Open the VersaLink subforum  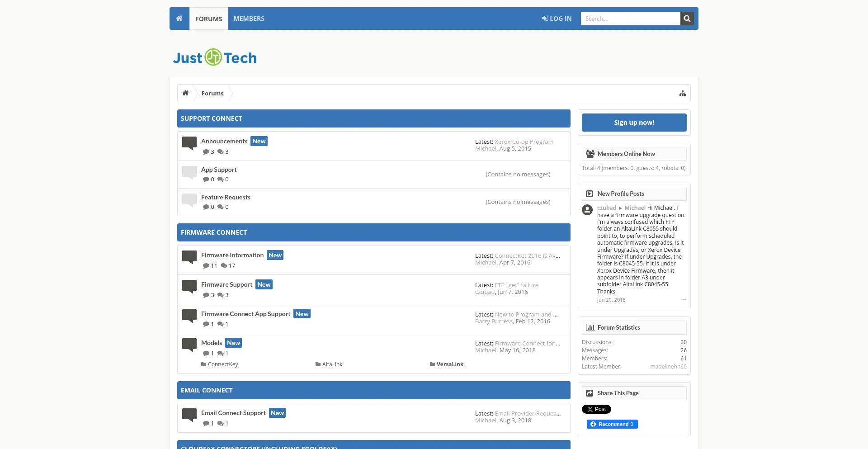449,364
